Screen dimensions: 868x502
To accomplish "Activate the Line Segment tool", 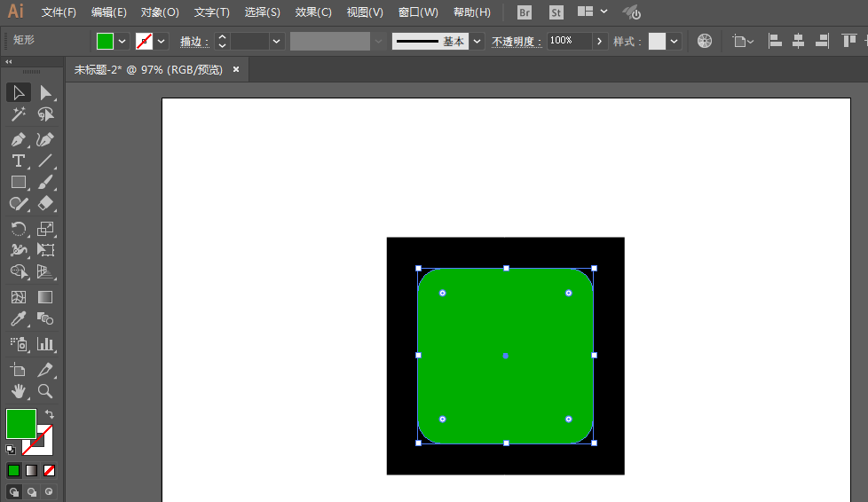I will pyautogui.click(x=45, y=161).
